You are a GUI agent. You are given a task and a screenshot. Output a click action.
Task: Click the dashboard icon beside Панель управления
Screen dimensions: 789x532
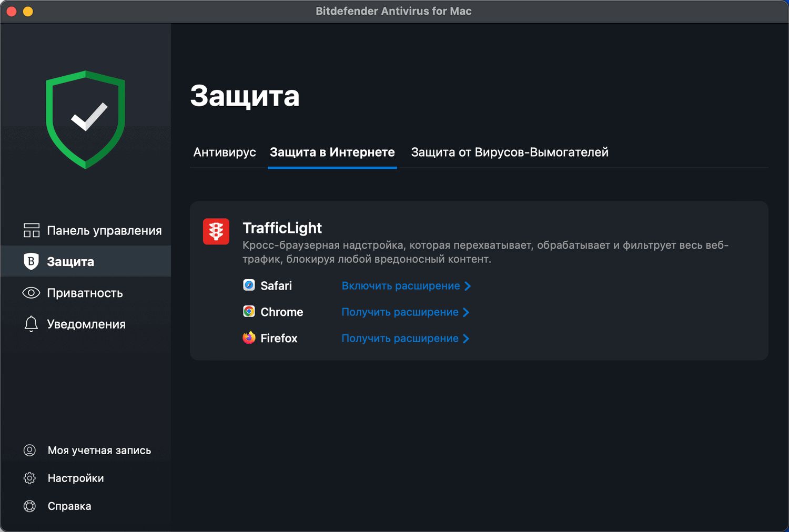pos(32,230)
